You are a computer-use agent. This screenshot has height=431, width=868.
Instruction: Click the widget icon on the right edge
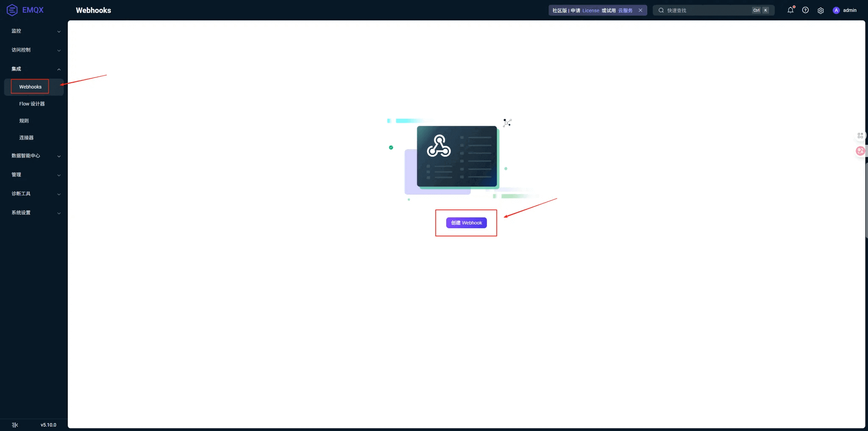860,135
